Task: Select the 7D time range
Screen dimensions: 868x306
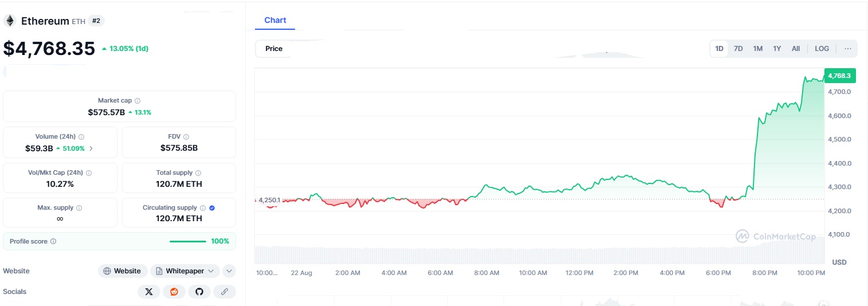Action: click(739, 49)
